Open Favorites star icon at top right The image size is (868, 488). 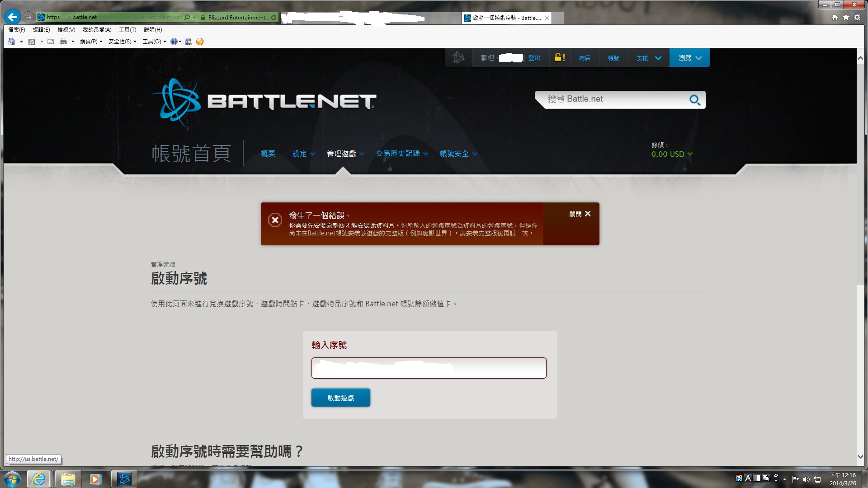[846, 17]
